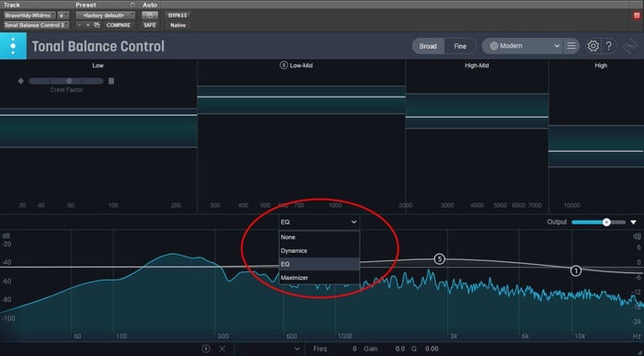Choose Dynamics from the module dropdown list
Image resolution: width=644 pixels, height=356 pixels.
[x=319, y=251]
